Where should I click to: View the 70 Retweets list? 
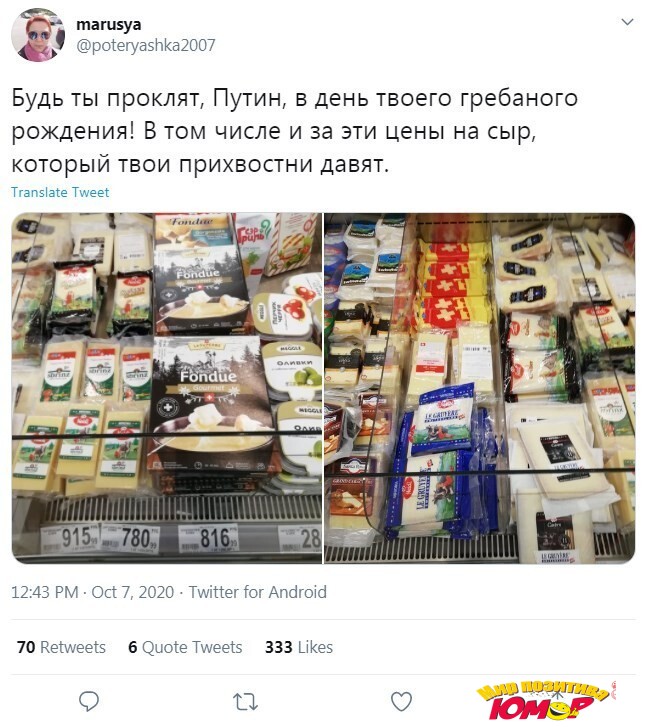pyautogui.click(x=61, y=647)
